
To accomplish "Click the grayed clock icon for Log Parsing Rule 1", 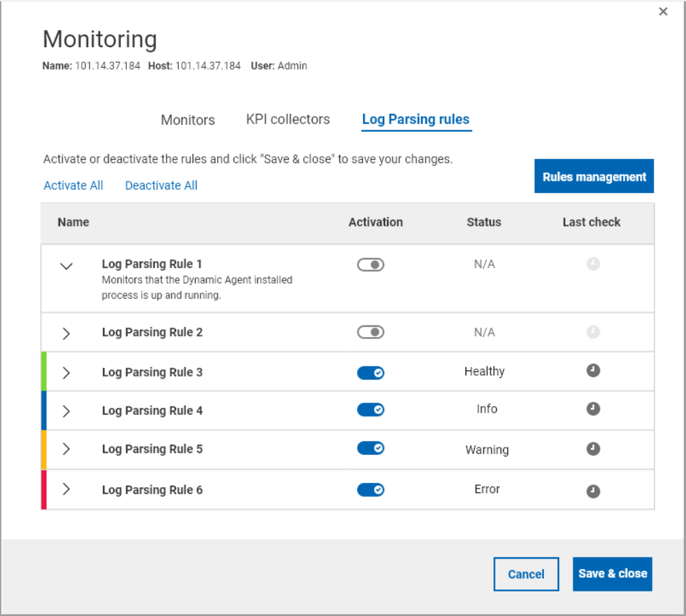I will point(593,264).
